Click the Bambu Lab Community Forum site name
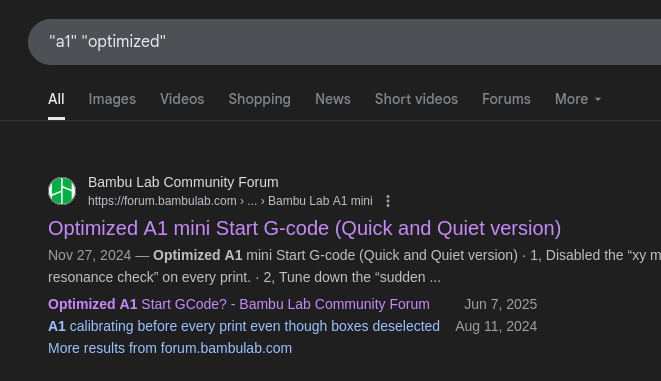The height and width of the screenshot is (381, 661). pyautogui.click(x=183, y=182)
